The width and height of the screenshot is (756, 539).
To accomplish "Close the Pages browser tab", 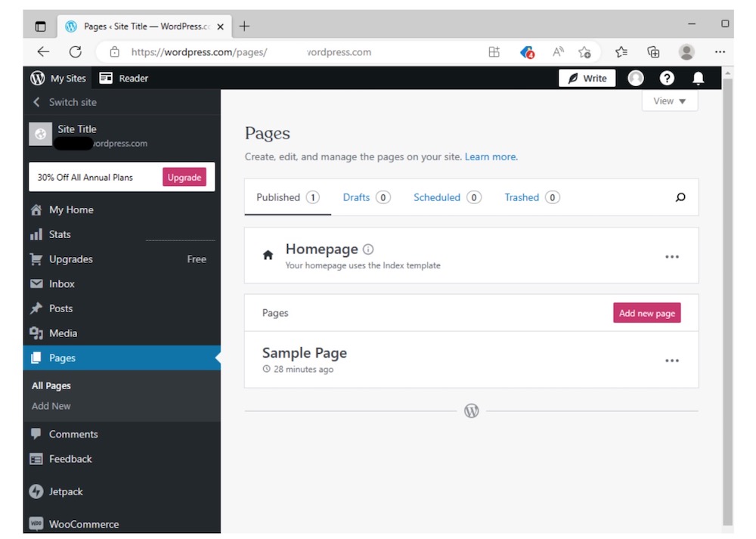I will [220, 26].
